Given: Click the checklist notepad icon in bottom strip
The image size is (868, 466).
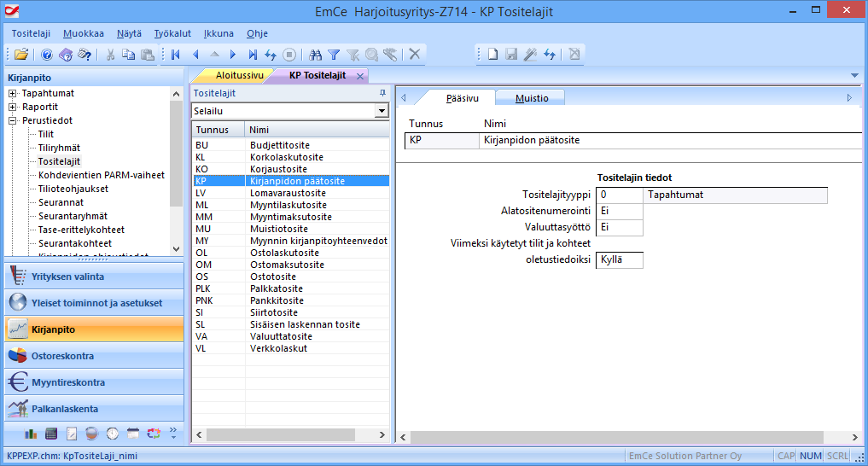Looking at the screenshot, I should coord(72,434).
